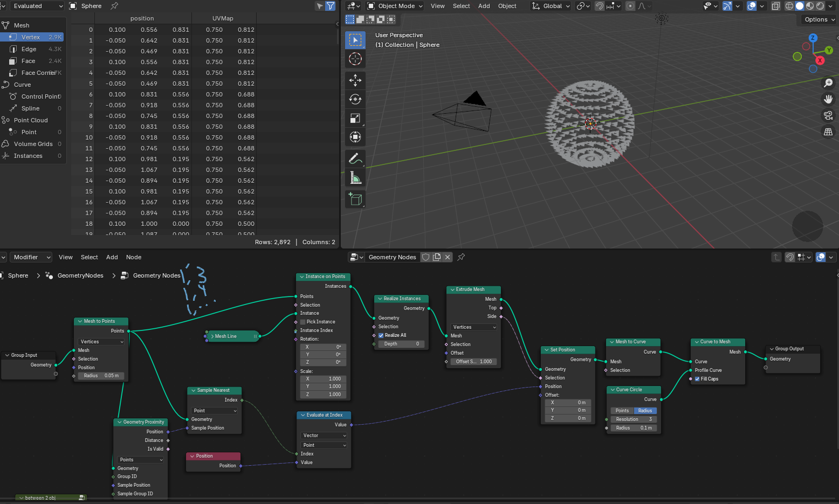
Task: Activate the 3D Cursor tool
Action: 355,59
